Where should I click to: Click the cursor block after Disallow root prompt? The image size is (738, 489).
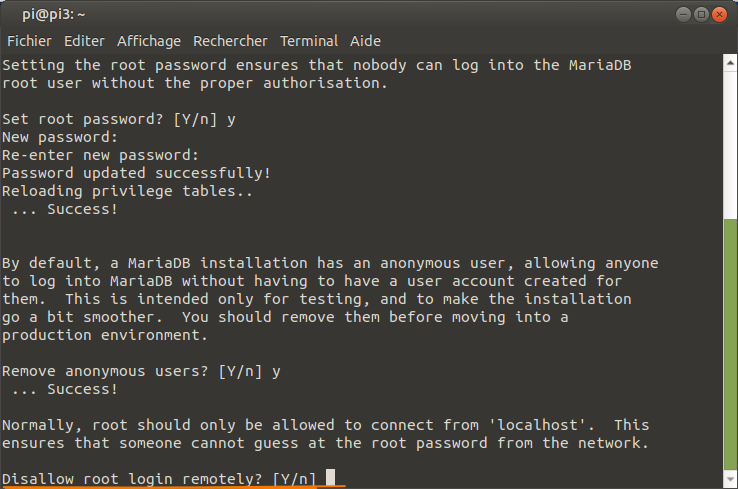coord(330,477)
